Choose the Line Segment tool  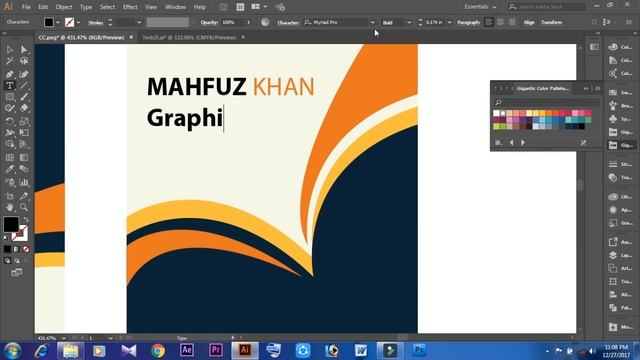(24, 85)
